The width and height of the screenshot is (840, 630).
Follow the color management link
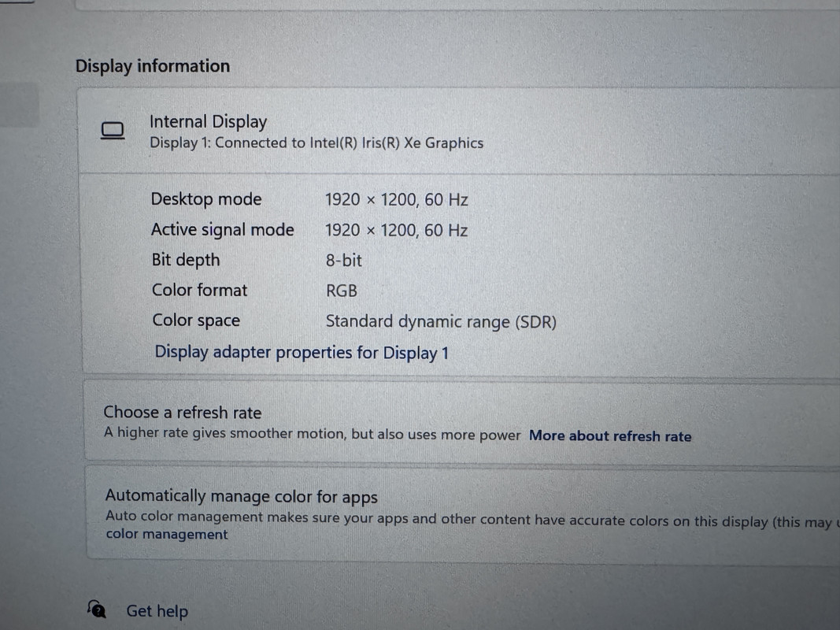(x=167, y=535)
